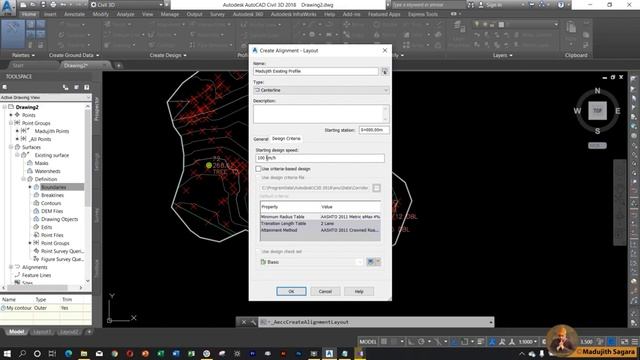The height and width of the screenshot is (360, 640).
Task: Open Excel from the taskbar
Action: tap(160, 353)
